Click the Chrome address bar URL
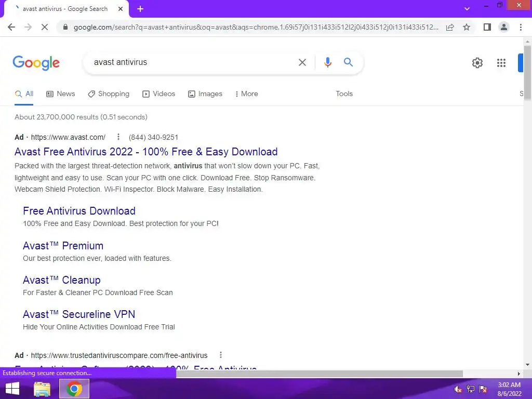Viewport: 532px width, 399px height. pyautogui.click(x=256, y=27)
